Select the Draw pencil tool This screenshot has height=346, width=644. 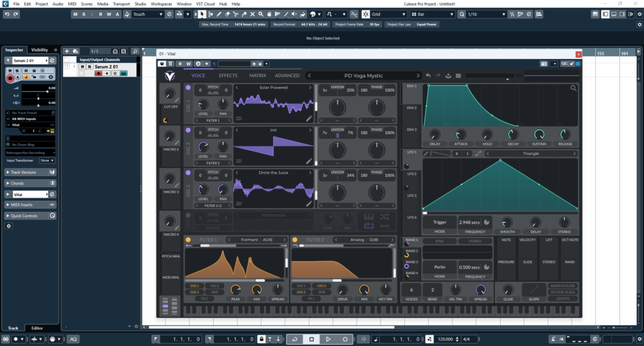click(x=218, y=14)
